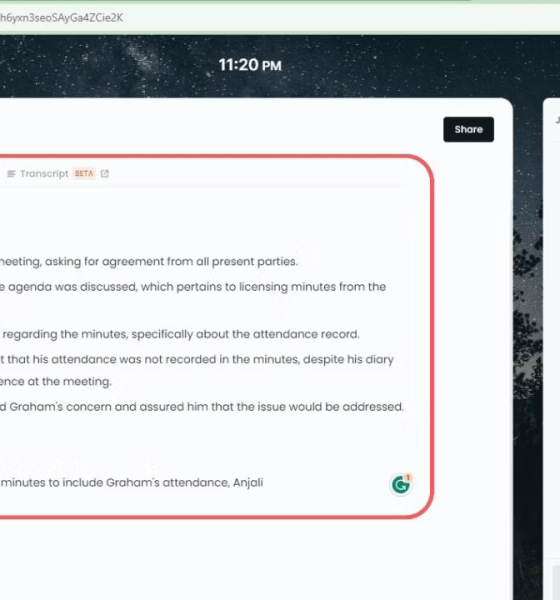Open the green Grammarly widget icon
Viewport: 560px width, 600px height.
pos(400,485)
